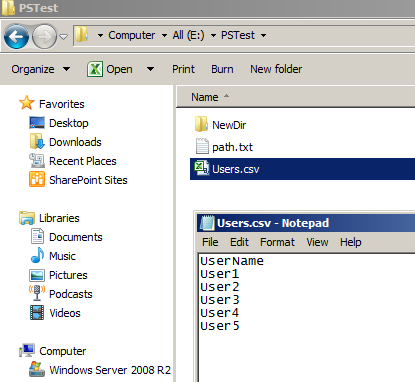Click the User3 line in Notepad
415x382 pixels.
pyautogui.click(x=220, y=300)
